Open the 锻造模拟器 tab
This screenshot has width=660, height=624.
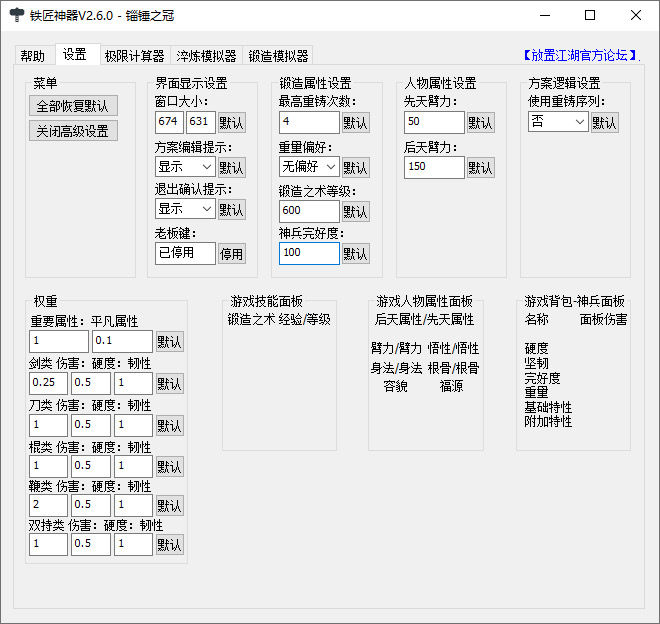tap(278, 56)
